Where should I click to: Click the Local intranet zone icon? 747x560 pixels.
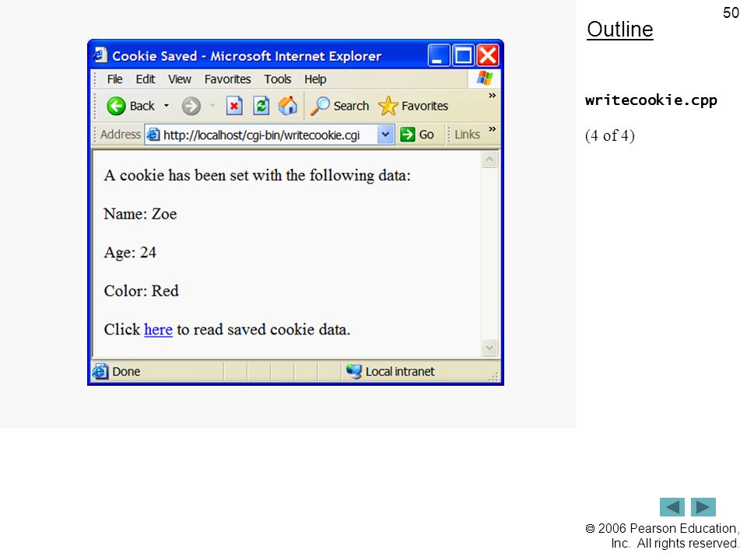coord(354,371)
